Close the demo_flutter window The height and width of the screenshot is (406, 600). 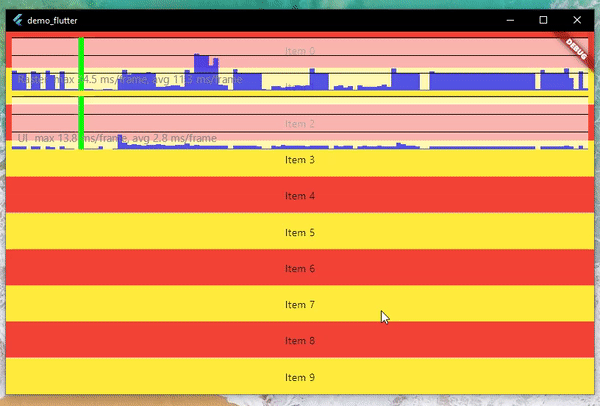(x=577, y=20)
